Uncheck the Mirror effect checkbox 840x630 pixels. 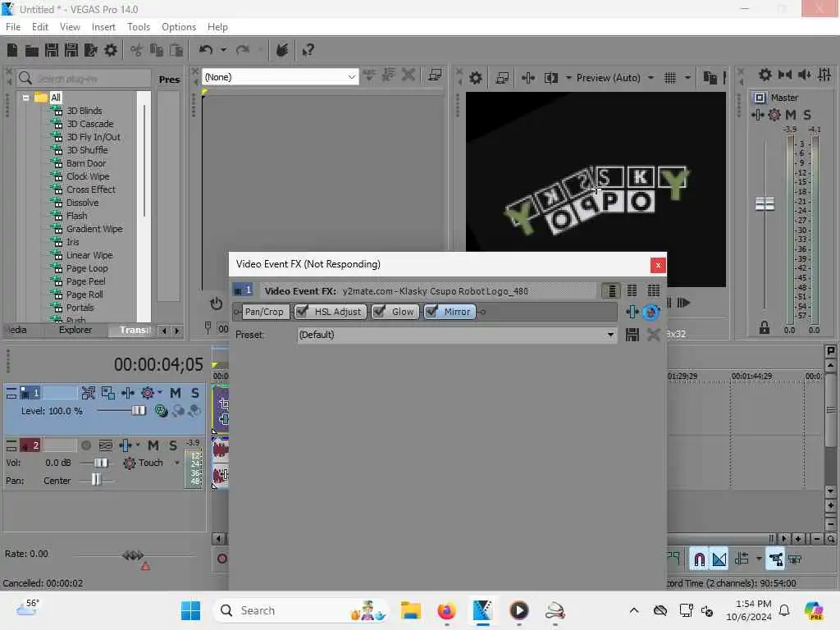point(431,311)
